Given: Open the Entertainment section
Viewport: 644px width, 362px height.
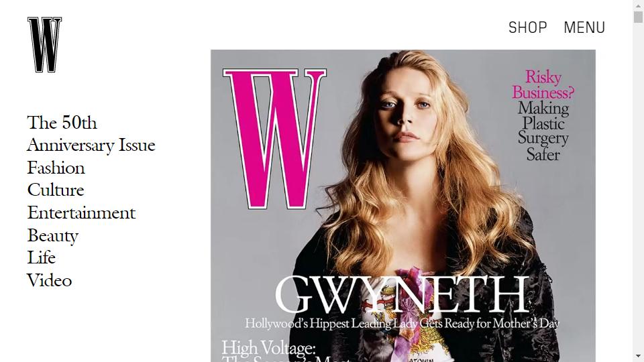Looking at the screenshot, I should 81,213.
